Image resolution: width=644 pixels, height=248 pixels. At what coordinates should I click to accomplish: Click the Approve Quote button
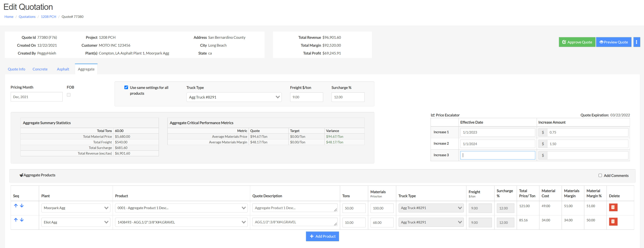577,42
